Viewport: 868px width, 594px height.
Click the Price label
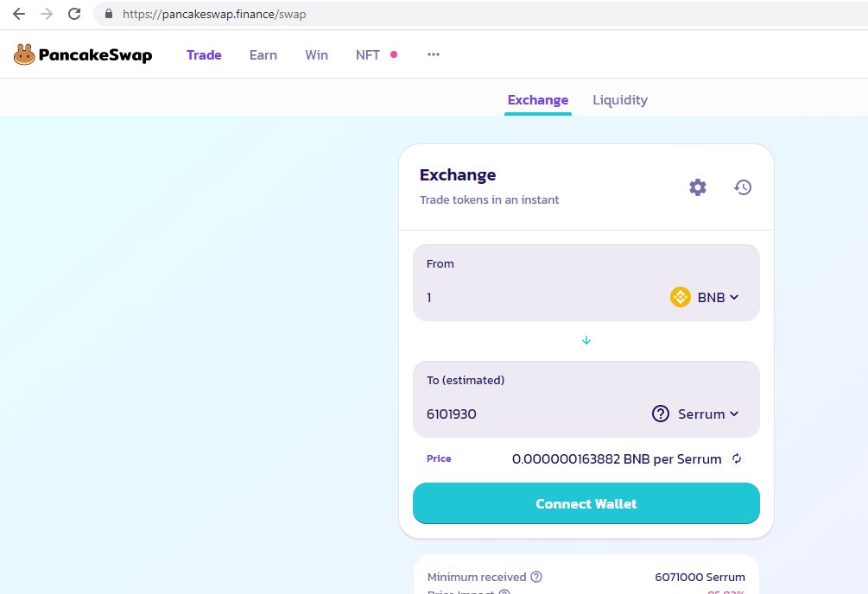pos(439,458)
